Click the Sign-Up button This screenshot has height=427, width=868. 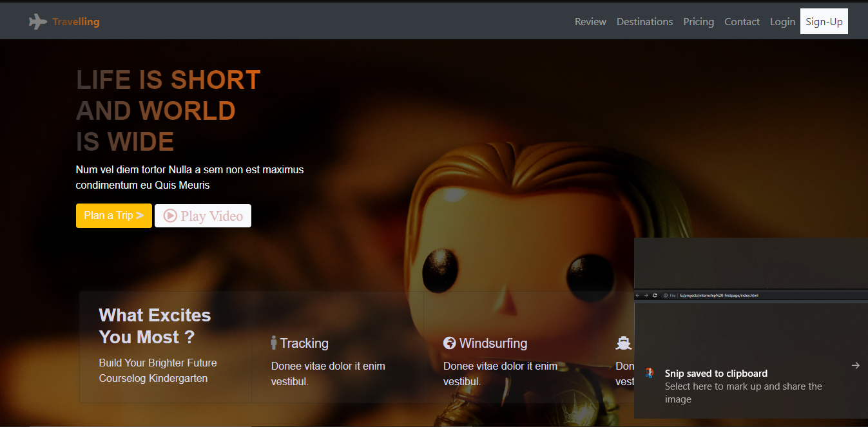pyautogui.click(x=824, y=21)
